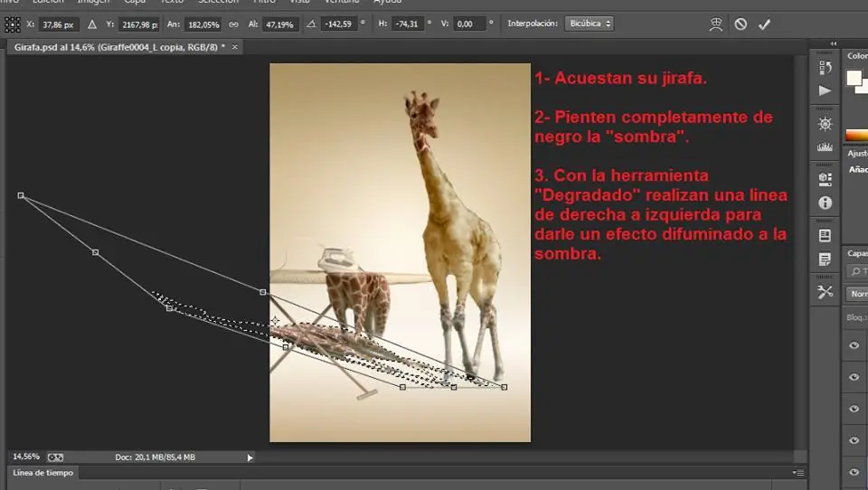Click the An width field showing 182,05%
This screenshot has height=490, width=868.
point(203,24)
